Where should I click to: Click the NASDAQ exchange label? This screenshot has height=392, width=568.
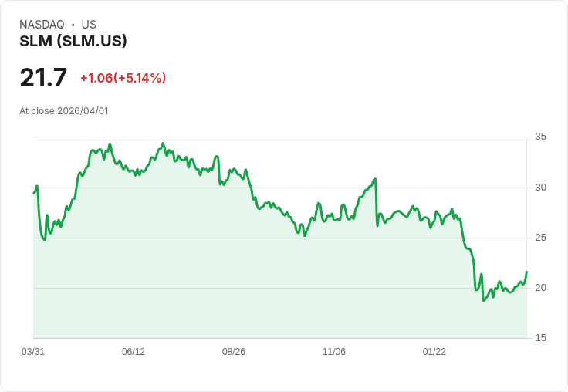(42, 25)
